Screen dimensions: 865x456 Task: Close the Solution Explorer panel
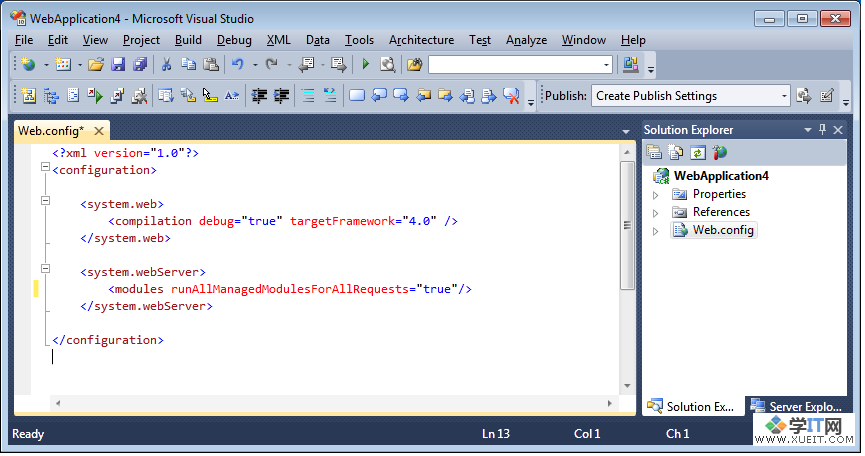(838, 130)
